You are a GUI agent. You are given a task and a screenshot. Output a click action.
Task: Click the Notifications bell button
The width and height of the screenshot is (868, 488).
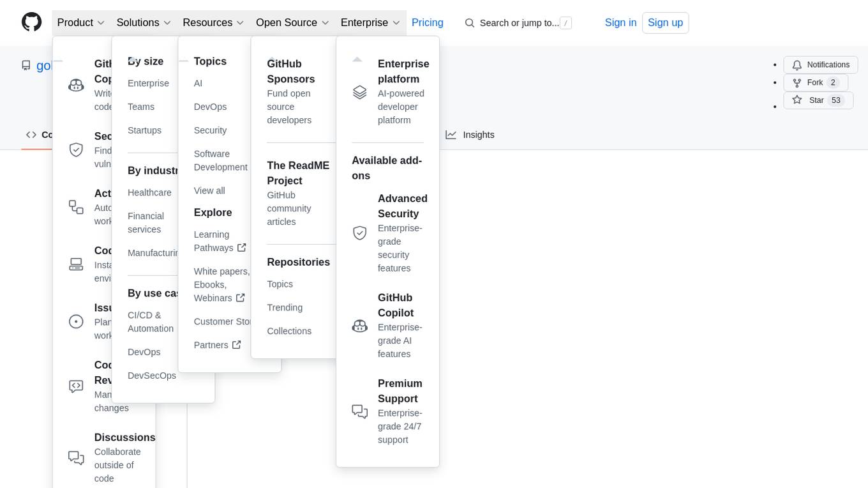click(821, 65)
